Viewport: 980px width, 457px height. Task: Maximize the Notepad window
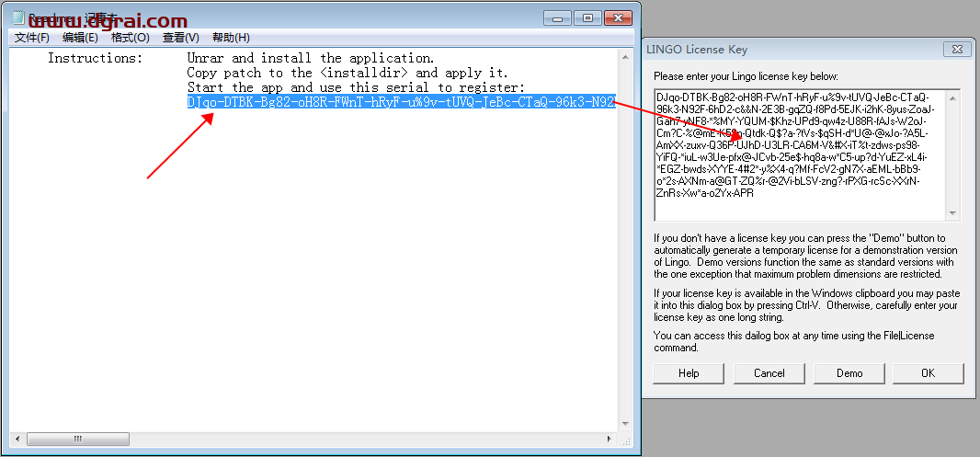tap(587, 17)
